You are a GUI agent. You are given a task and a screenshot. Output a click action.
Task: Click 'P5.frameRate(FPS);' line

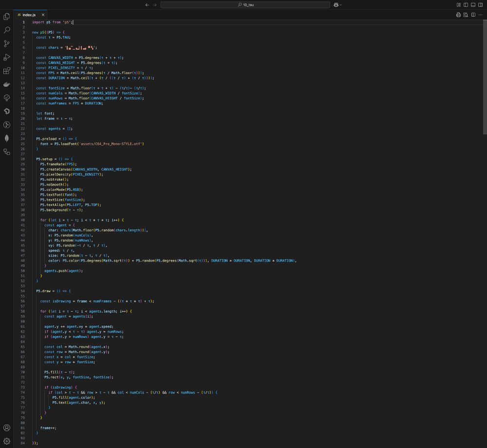click(58, 164)
